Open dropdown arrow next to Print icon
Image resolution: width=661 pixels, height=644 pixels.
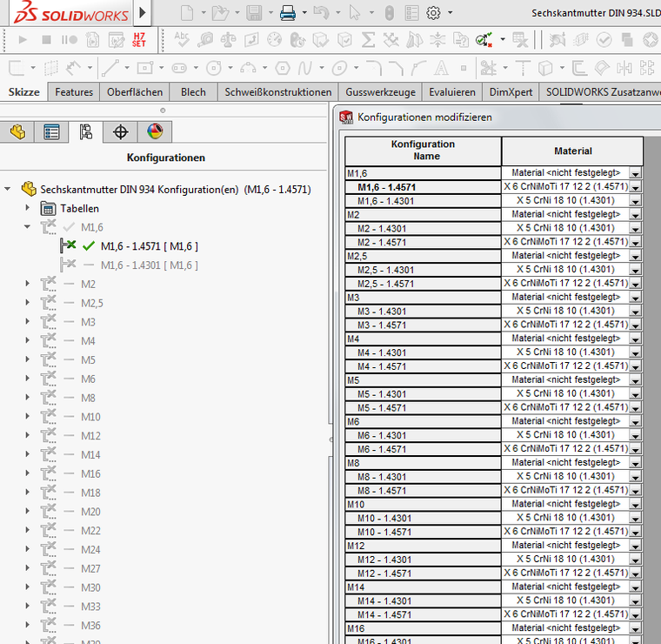[x=304, y=13]
